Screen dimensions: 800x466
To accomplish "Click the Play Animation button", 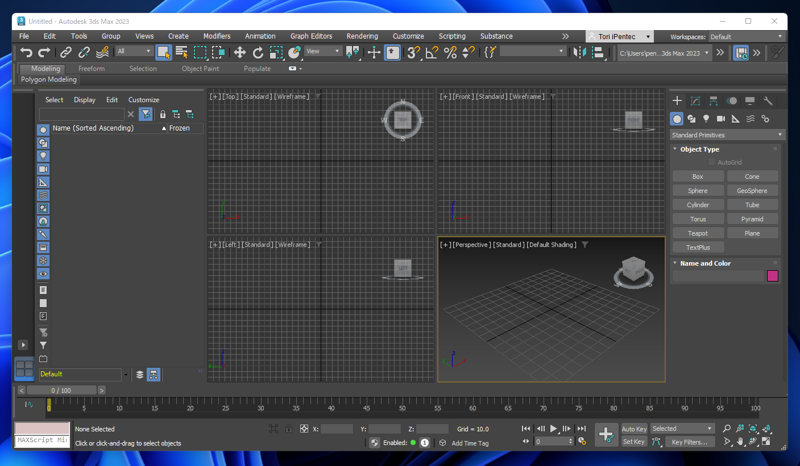I will [x=553, y=429].
